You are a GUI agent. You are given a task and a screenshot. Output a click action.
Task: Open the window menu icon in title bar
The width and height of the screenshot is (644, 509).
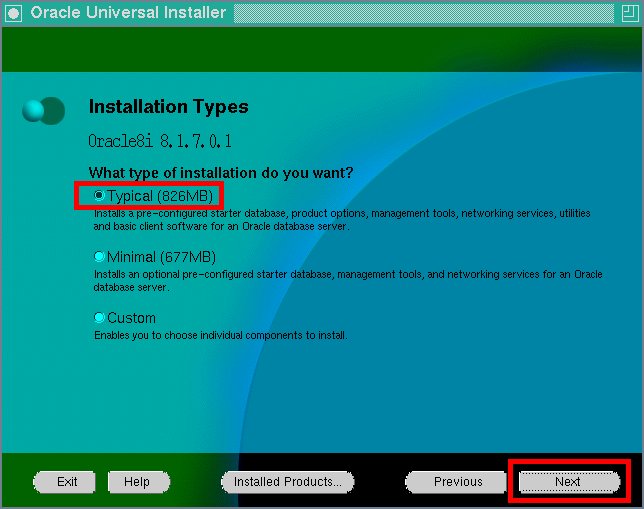pyautogui.click(x=13, y=13)
